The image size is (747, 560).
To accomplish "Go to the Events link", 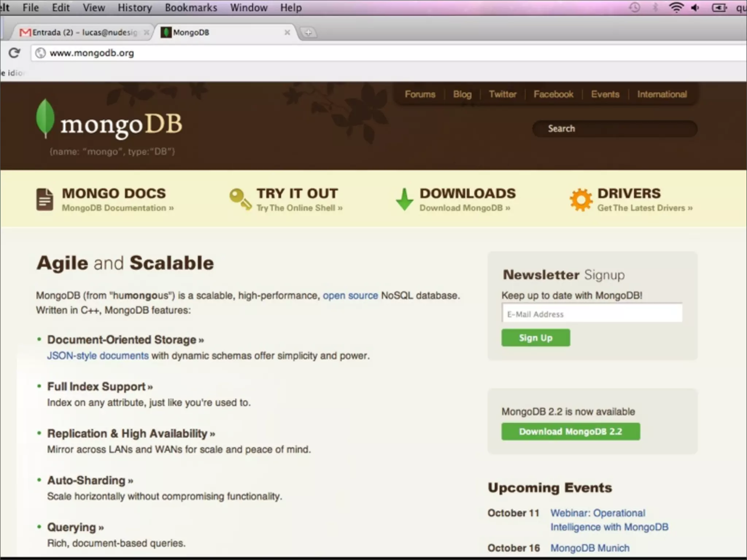I will click(605, 94).
